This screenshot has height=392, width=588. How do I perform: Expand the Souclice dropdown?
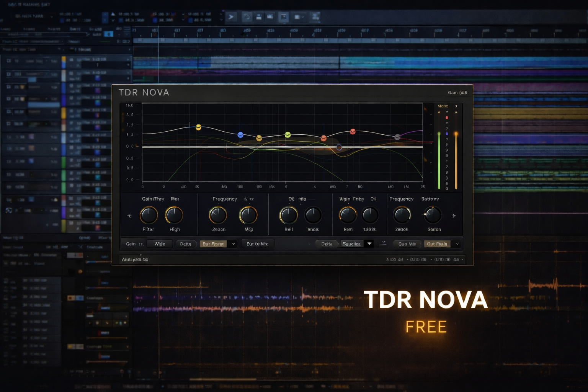[369, 244]
